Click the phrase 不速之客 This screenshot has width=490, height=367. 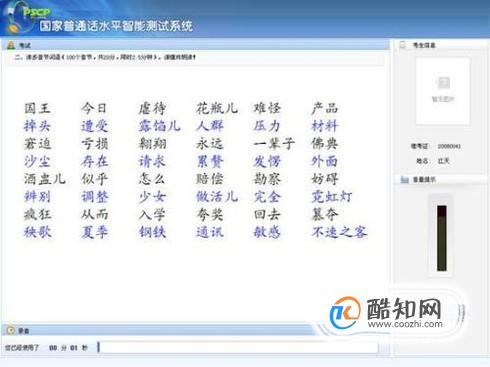click(339, 232)
